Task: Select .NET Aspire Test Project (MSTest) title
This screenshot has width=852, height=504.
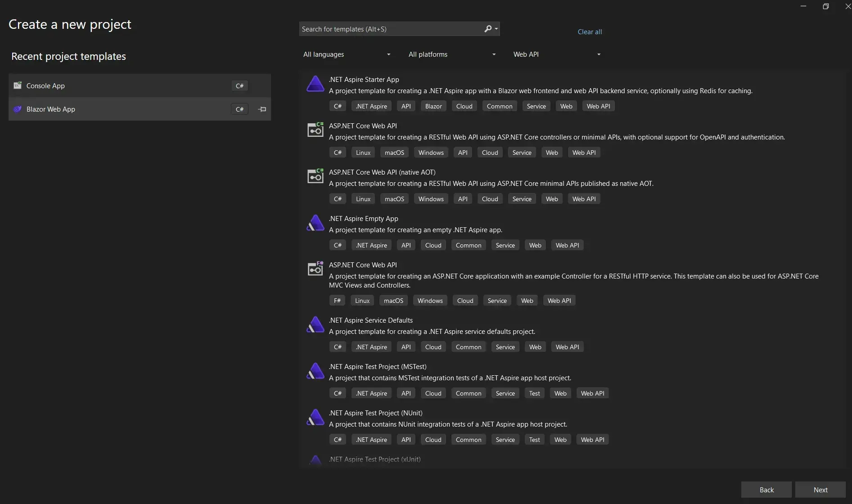Action: pos(378,367)
